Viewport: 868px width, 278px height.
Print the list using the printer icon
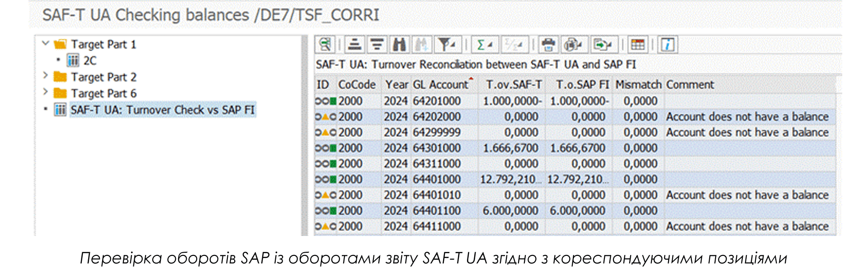click(x=548, y=44)
